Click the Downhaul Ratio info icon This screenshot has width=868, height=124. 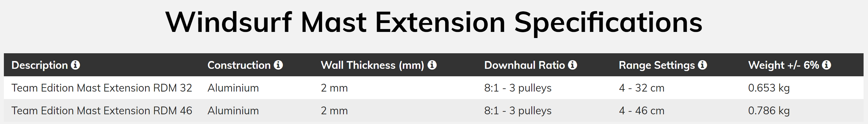[573, 65]
